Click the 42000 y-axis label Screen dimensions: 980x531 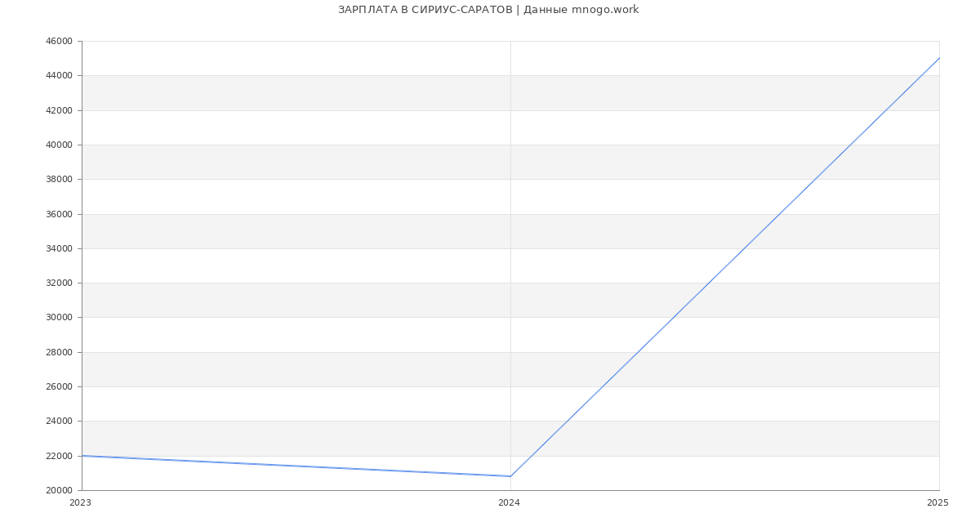(59, 110)
